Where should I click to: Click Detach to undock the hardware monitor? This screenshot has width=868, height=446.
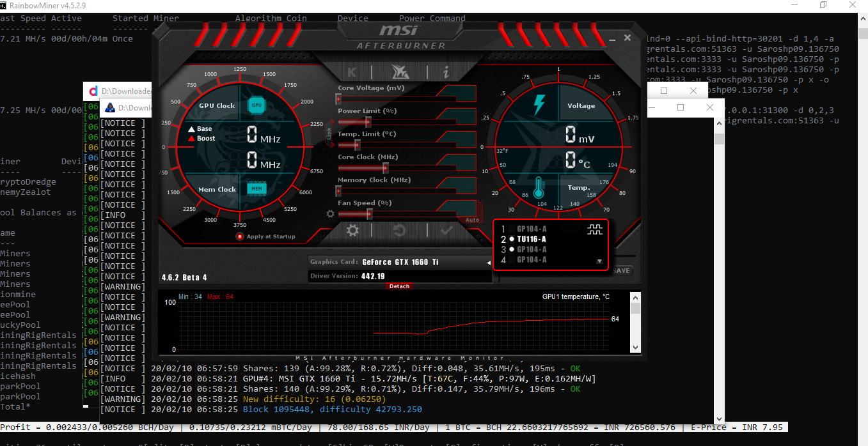click(399, 286)
